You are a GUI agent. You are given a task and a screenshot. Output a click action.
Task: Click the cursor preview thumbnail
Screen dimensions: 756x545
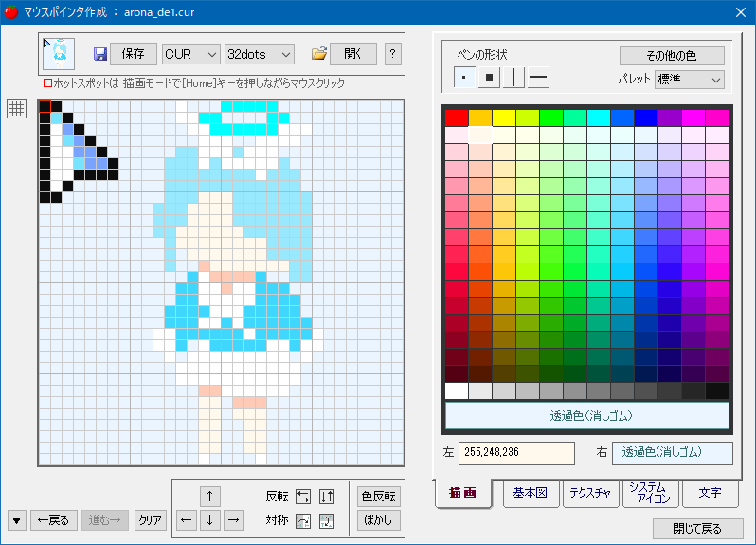click(59, 53)
